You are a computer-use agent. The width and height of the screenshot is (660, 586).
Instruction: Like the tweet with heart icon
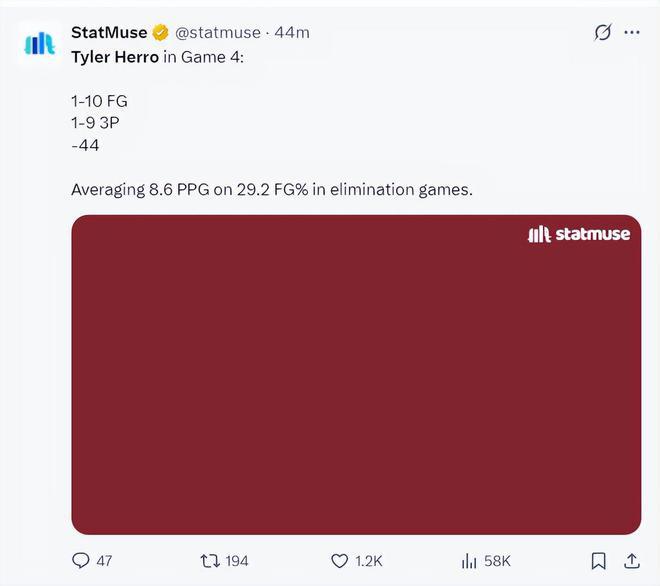(339, 561)
